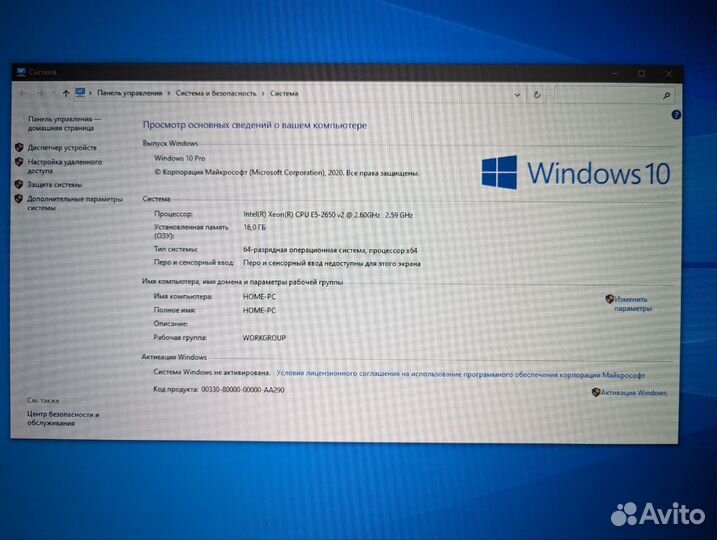Click the control panel search field
Image resolution: width=717 pixels, height=540 pixels.
(614, 95)
